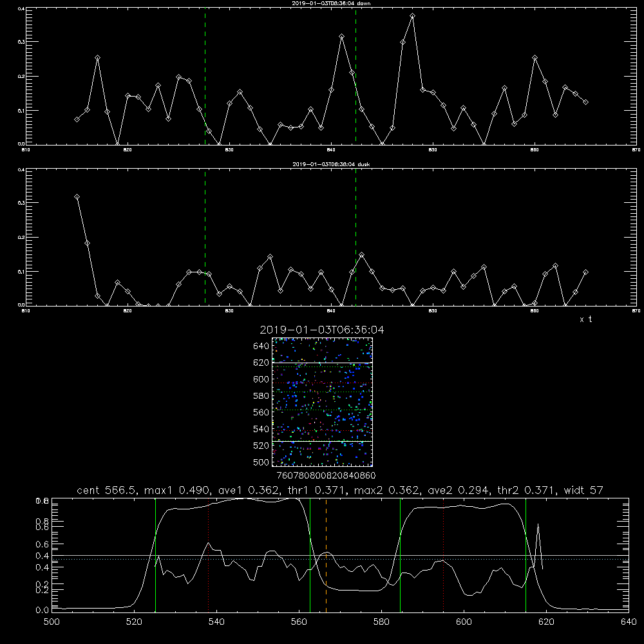
Task: Select the 'ave1 0.362' statistic text
Action: click(248, 490)
